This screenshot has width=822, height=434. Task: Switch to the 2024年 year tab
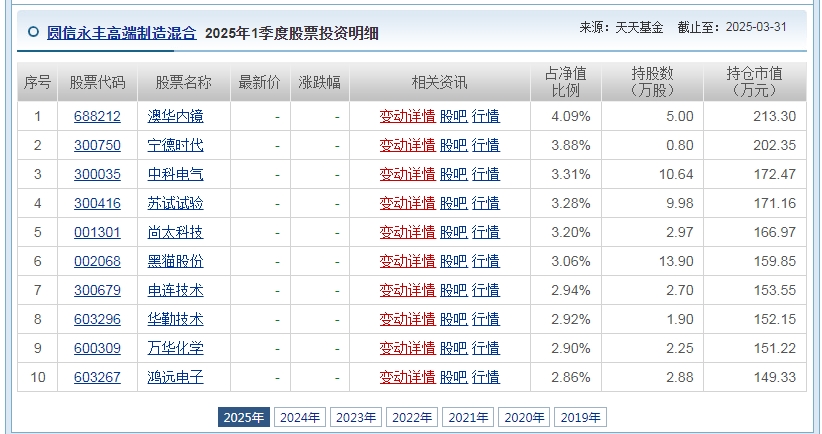(x=300, y=417)
